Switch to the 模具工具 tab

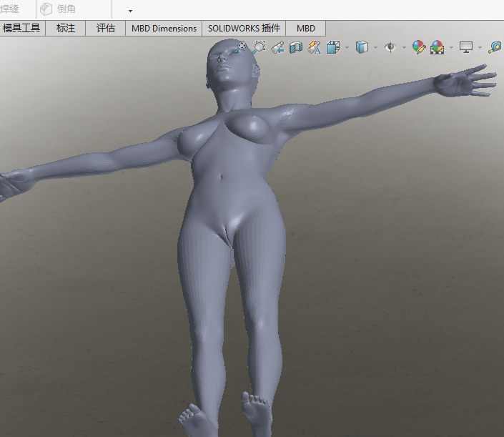[x=22, y=29]
